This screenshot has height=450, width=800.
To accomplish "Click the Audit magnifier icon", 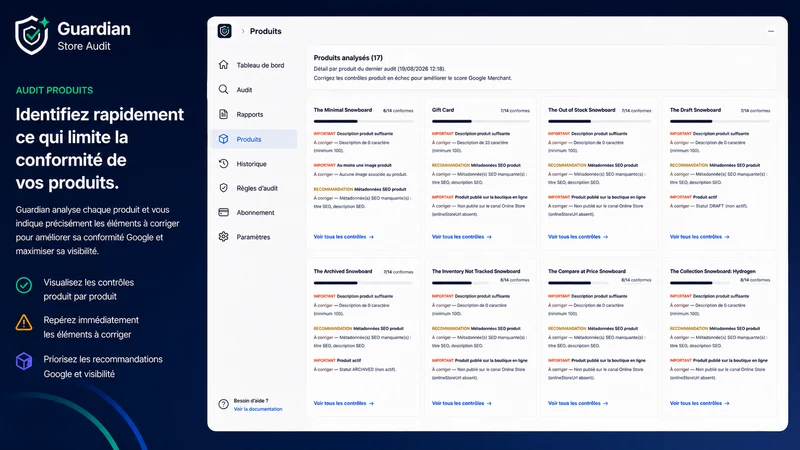I will (x=223, y=89).
